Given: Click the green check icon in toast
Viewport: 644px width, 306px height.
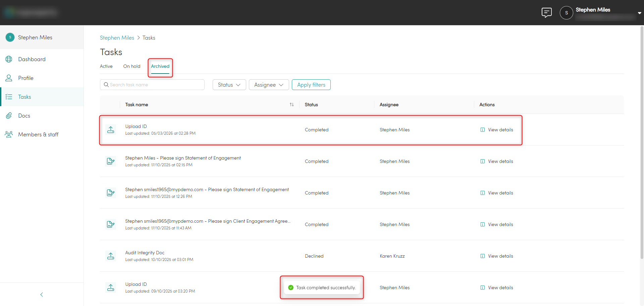Looking at the screenshot, I should tap(291, 288).
